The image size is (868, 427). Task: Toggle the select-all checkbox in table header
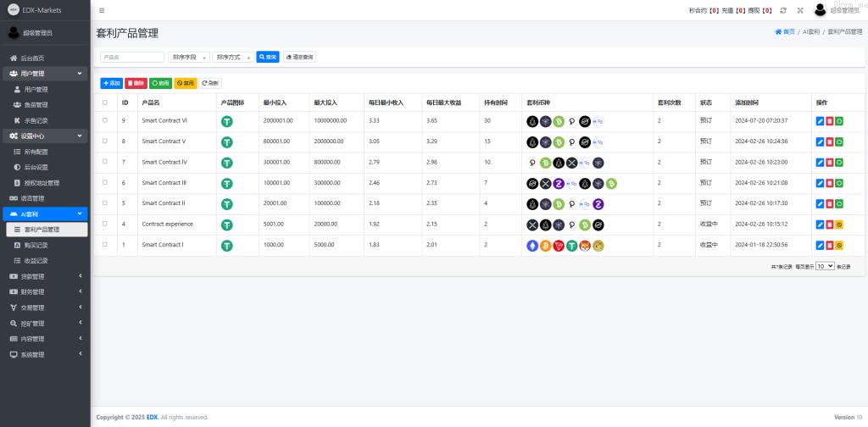pyautogui.click(x=105, y=103)
